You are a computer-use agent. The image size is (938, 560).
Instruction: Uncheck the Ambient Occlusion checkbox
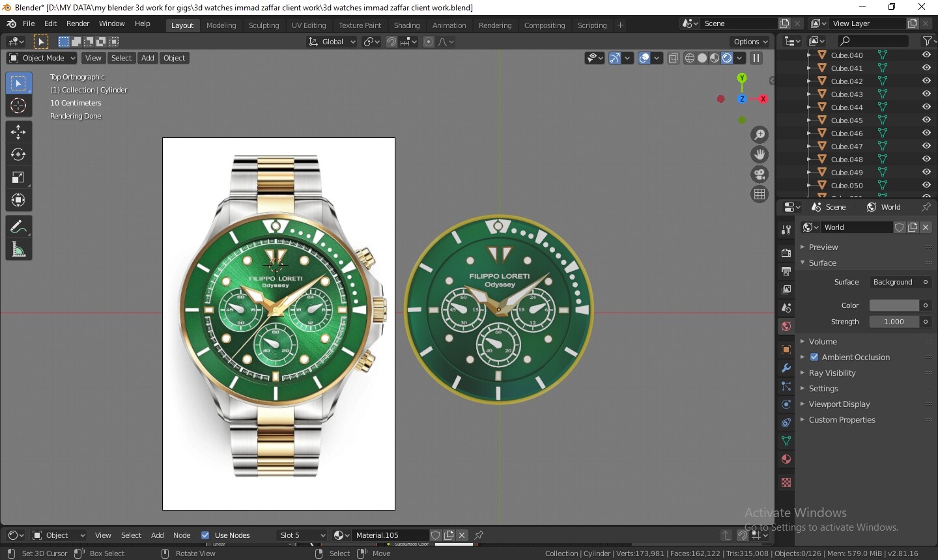[x=814, y=357]
